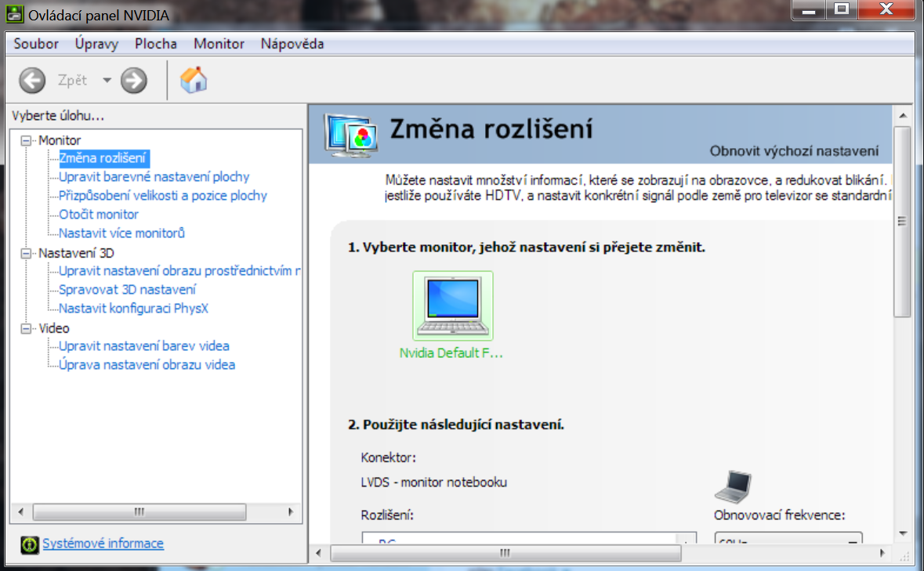Click the task tree horizontal scrollbar thumb
The height and width of the screenshot is (571, 924).
tap(139, 512)
